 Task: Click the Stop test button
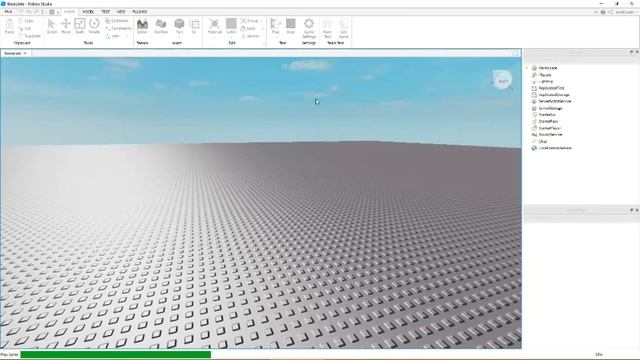291,26
